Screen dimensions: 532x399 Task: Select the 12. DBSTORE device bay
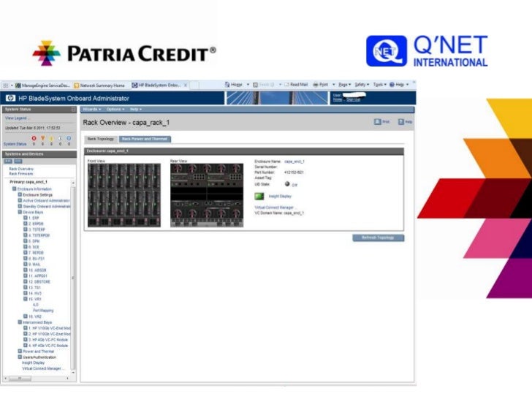click(x=39, y=281)
